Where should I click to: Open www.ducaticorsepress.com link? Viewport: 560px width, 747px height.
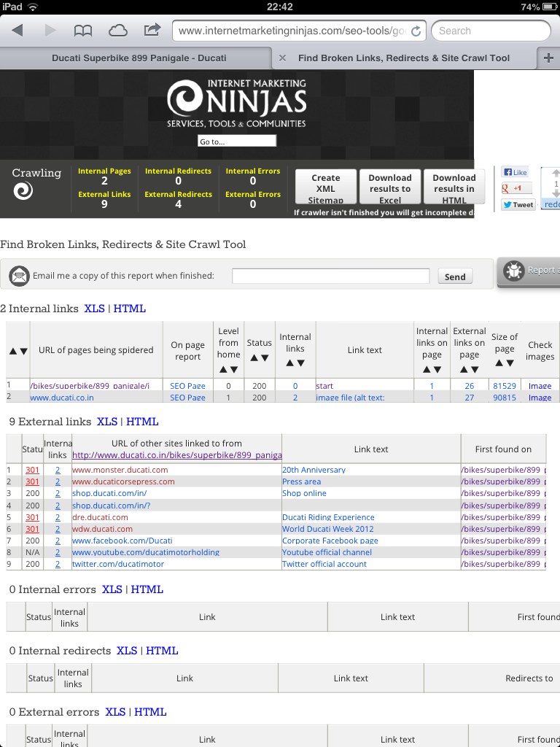pyautogui.click(x=123, y=481)
